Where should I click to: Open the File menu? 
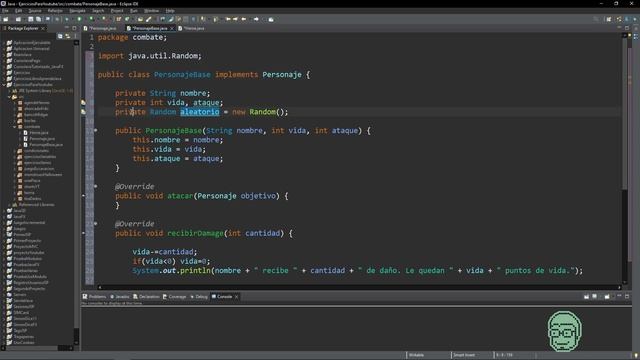click(5, 11)
